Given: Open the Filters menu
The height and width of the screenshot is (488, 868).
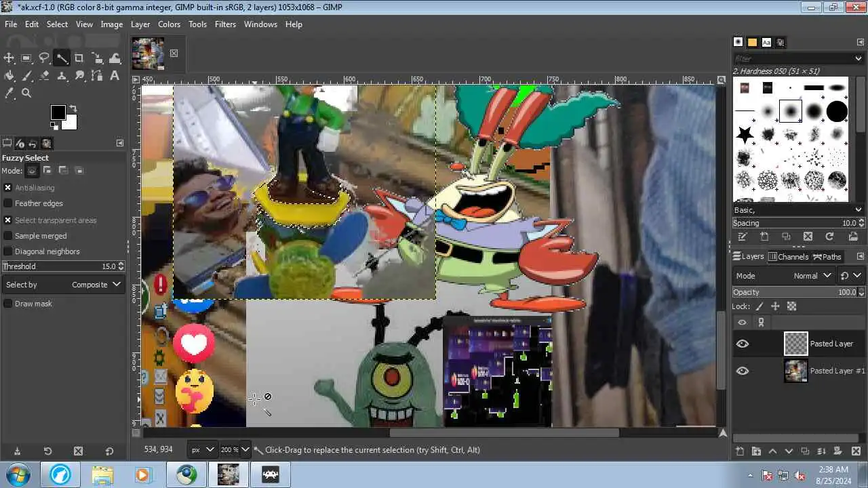Looking at the screenshot, I should 225,24.
